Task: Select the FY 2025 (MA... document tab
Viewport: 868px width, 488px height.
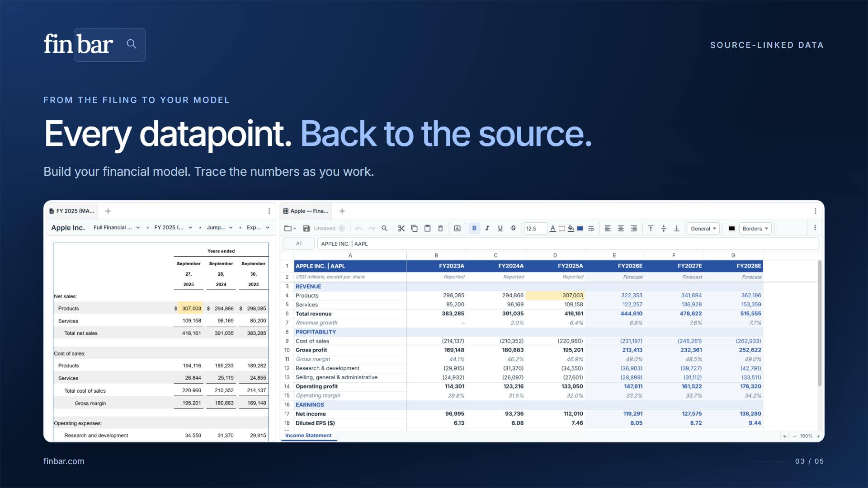Action: [x=72, y=211]
